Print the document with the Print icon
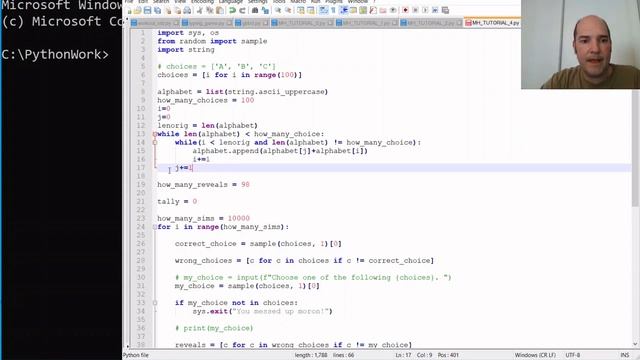Image resolution: width=640 pixels, height=360 pixels. pyautogui.click(x=187, y=10)
